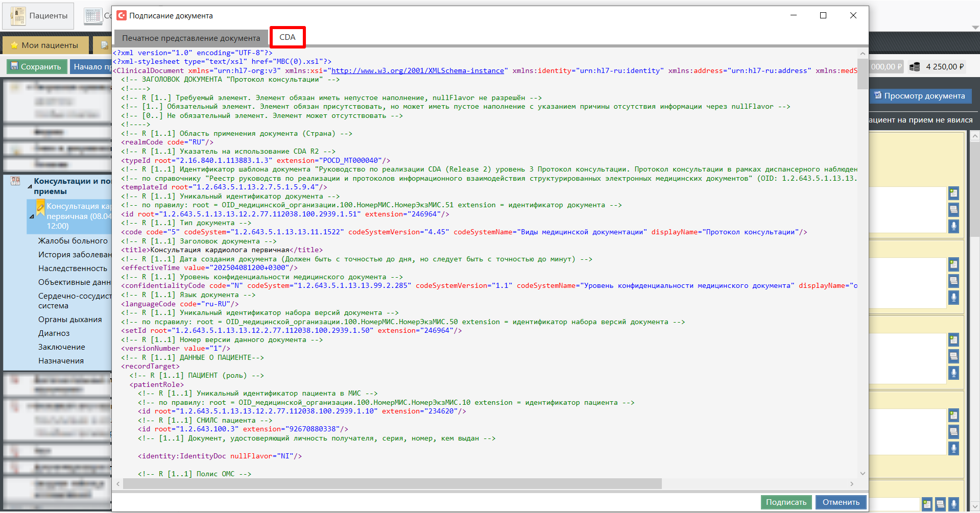Screen dimensions: 980x513
Task: Click the star icon on Мои пациенты
Action: [14, 45]
